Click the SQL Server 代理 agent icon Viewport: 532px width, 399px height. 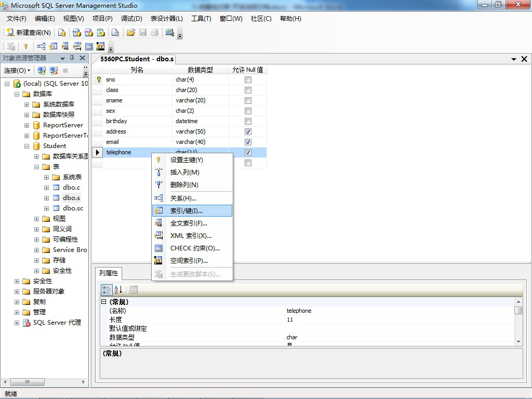click(x=26, y=323)
